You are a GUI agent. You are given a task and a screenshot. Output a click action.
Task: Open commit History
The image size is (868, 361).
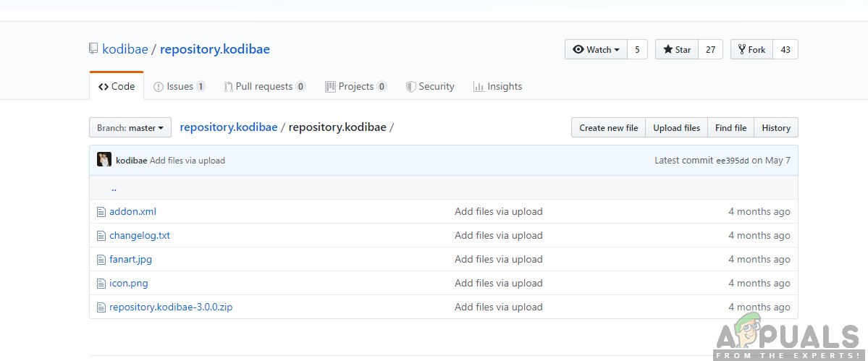tap(776, 128)
